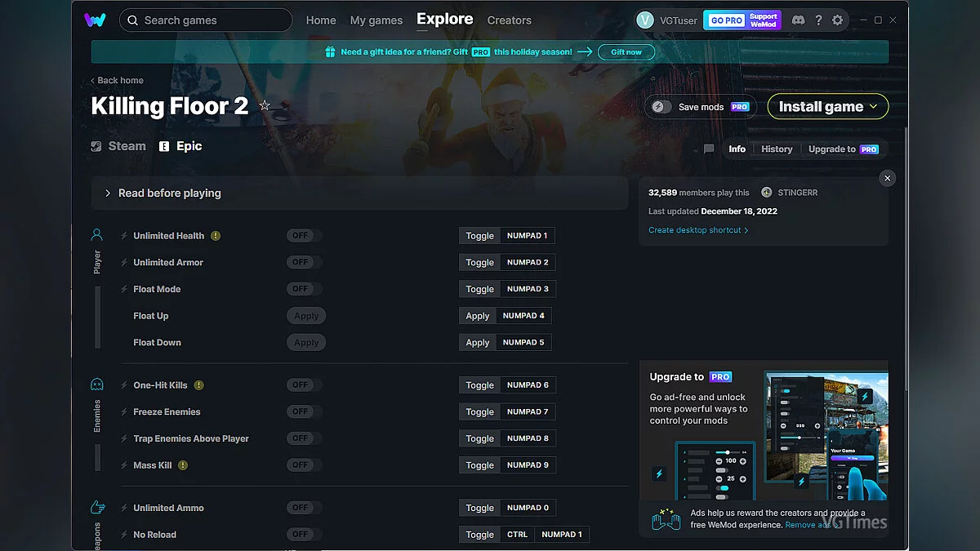Viewport: 980px width, 551px height.
Task: Click the VGTuser avatar icon
Action: point(645,20)
